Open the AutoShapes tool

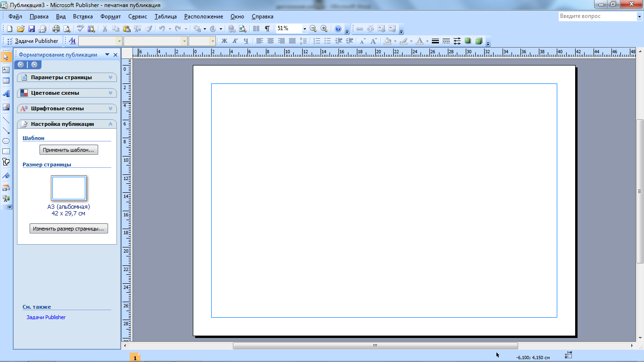(x=6, y=162)
